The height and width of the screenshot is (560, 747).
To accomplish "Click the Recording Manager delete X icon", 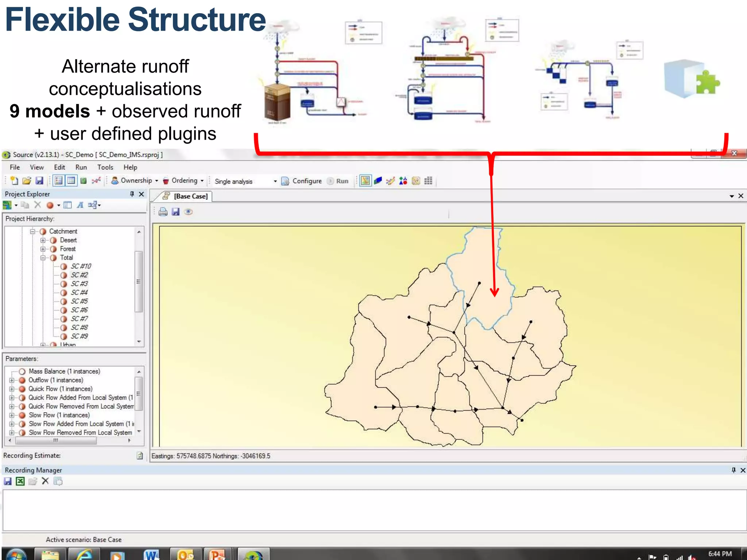I will (x=45, y=481).
